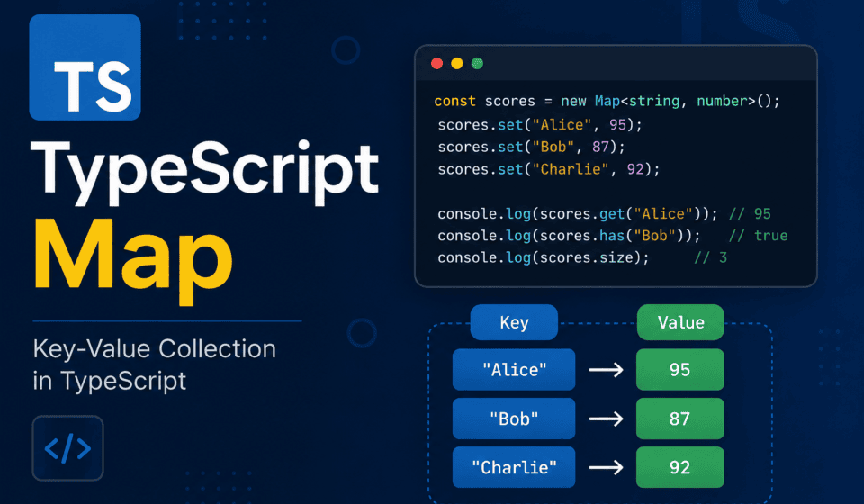Click the console.log(scores.size) code
The height and width of the screenshot is (504, 864).
tap(544, 257)
